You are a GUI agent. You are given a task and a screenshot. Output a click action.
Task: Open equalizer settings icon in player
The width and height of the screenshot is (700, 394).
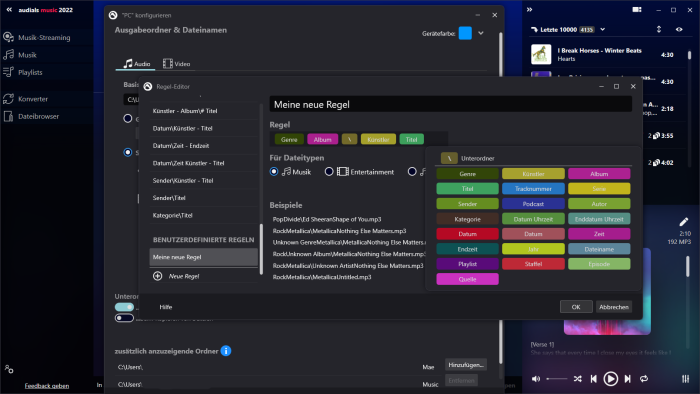tap(685, 379)
